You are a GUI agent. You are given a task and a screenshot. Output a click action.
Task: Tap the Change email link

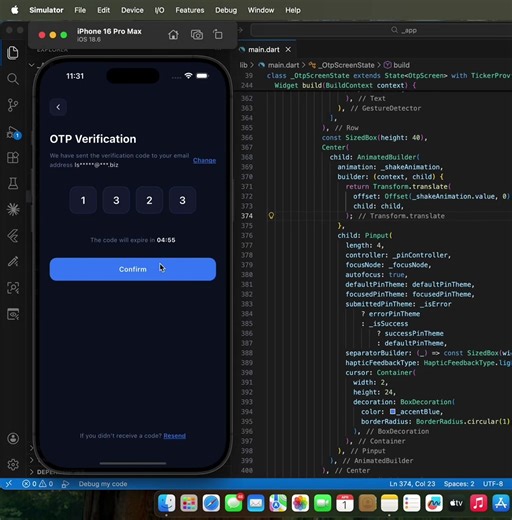[x=204, y=160]
